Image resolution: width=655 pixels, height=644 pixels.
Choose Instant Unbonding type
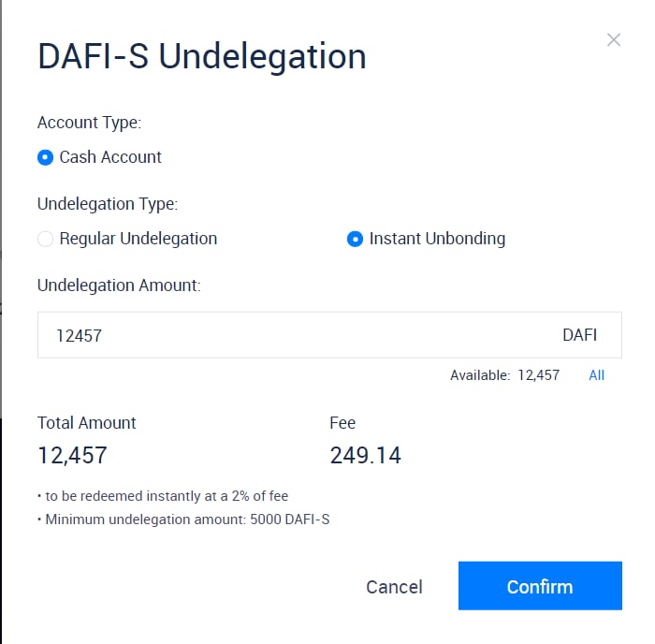355,239
